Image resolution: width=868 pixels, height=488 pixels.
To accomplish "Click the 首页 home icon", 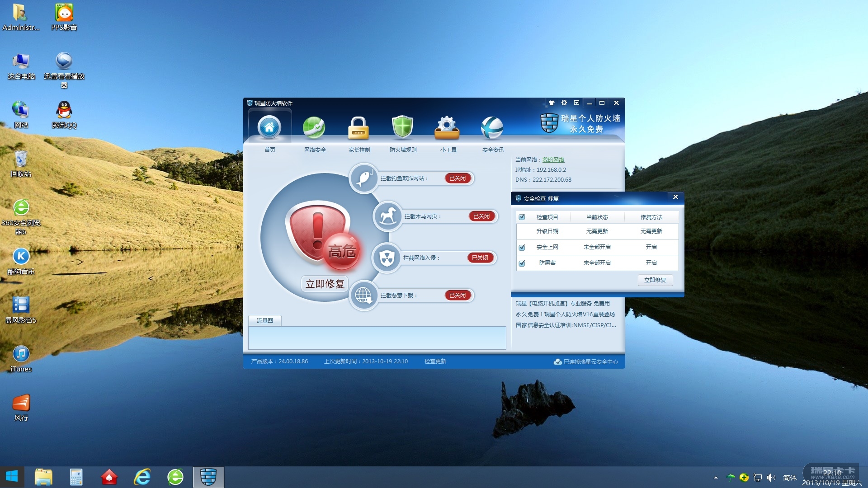I will [x=269, y=128].
